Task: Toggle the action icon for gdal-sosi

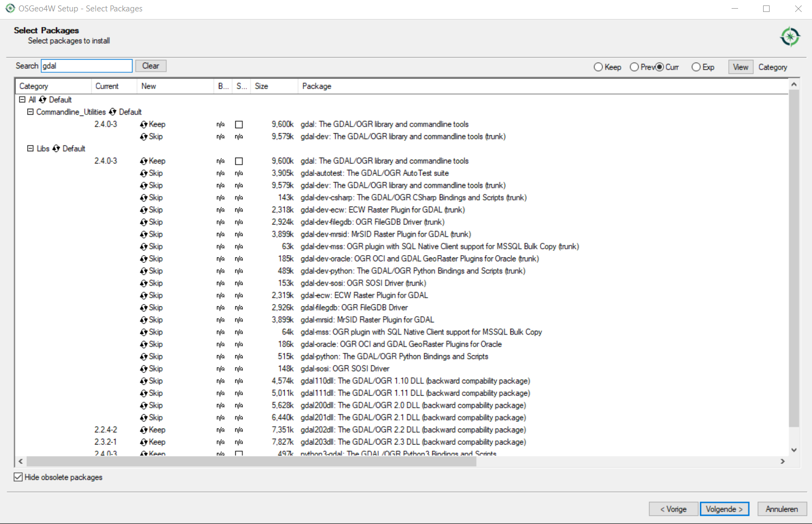Action: click(x=143, y=369)
